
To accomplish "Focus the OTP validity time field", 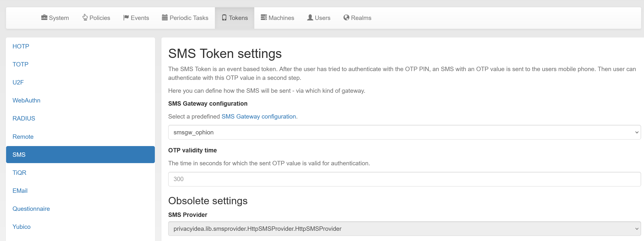I will click(405, 179).
